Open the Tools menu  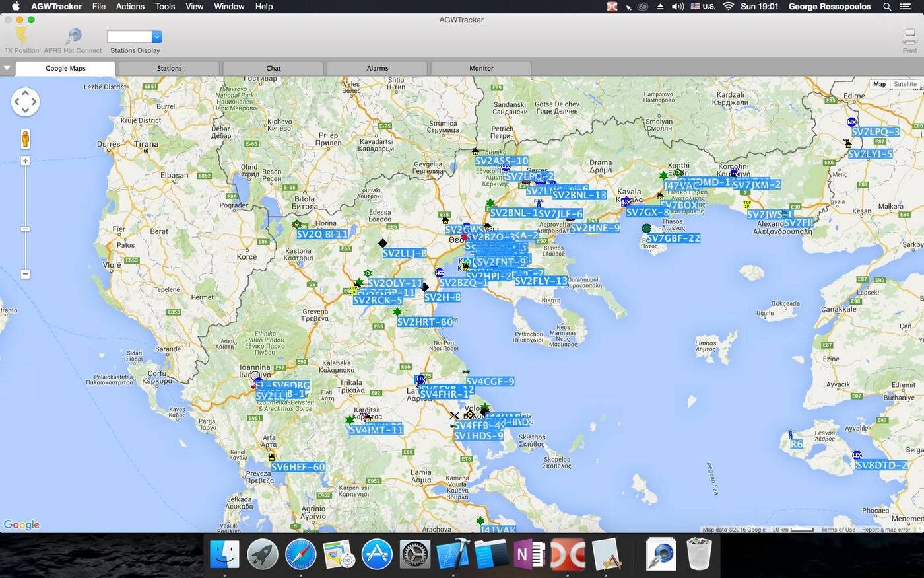click(x=165, y=6)
